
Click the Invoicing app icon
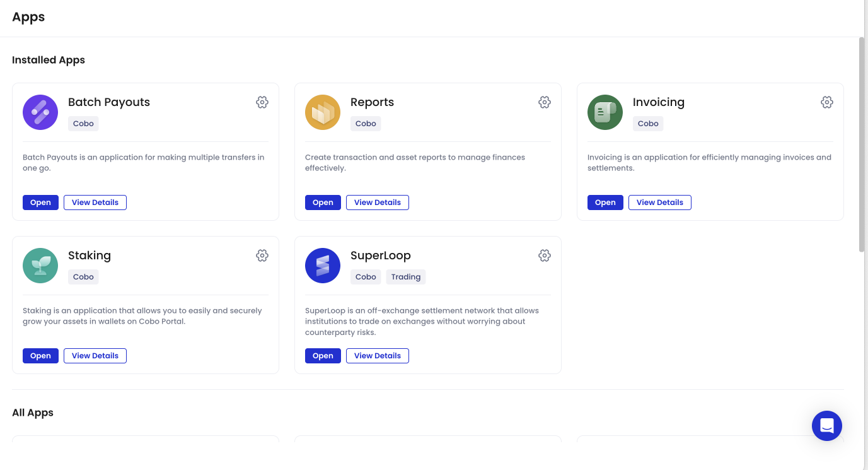[605, 112]
